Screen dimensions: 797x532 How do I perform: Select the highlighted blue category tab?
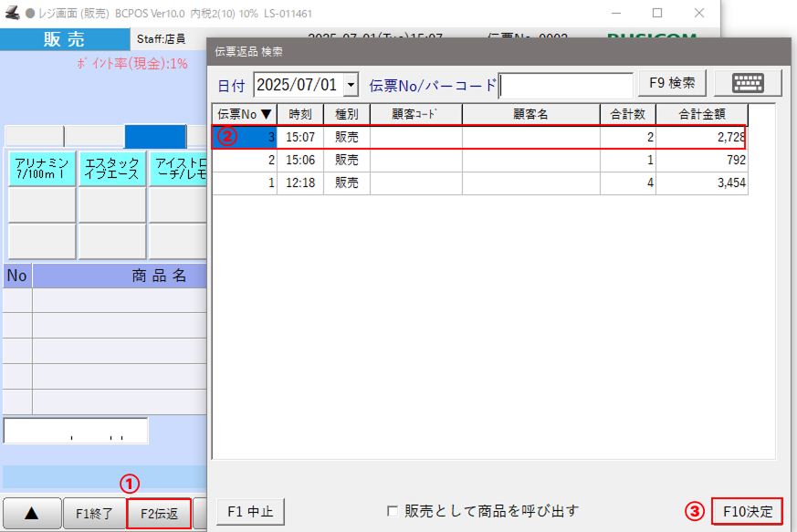tap(155, 137)
